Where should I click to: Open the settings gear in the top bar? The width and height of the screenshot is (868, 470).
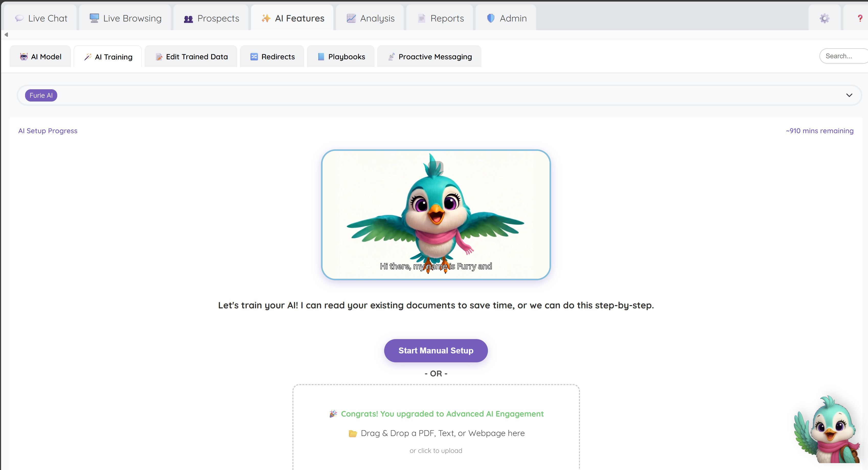[824, 18]
